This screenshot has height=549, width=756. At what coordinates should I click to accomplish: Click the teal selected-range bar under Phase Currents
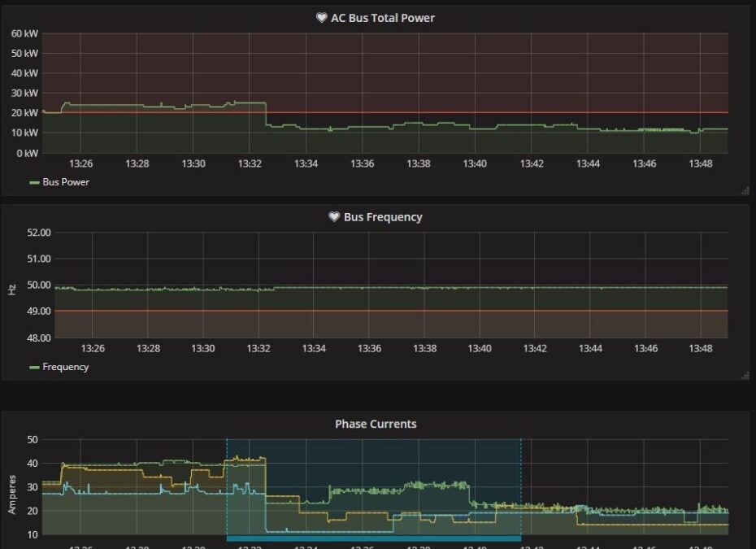[x=374, y=538]
